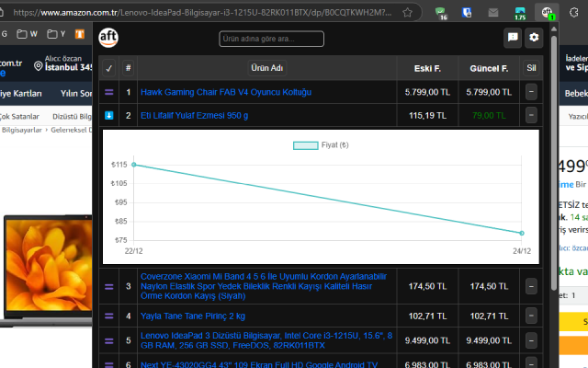
Task: Click 174,50 TL old price cell
Action: pyautogui.click(x=427, y=286)
